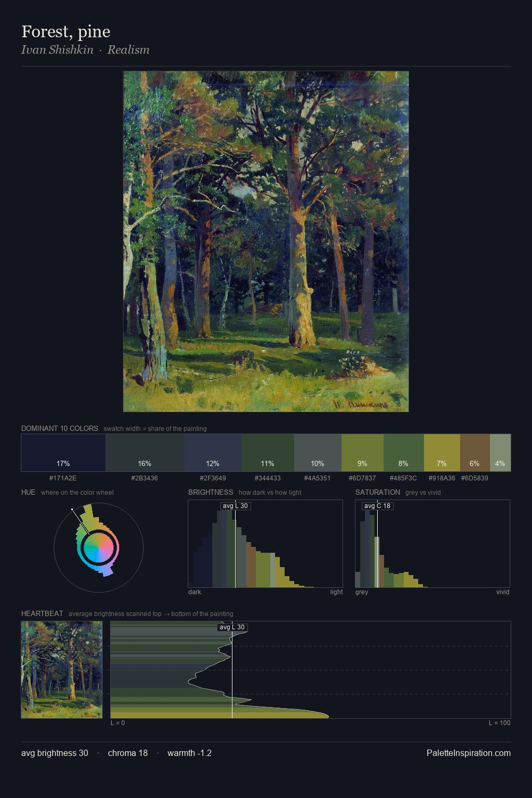532x798 pixels.
Task: Click the hex code #2B3436
Action: pyautogui.click(x=144, y=478)
